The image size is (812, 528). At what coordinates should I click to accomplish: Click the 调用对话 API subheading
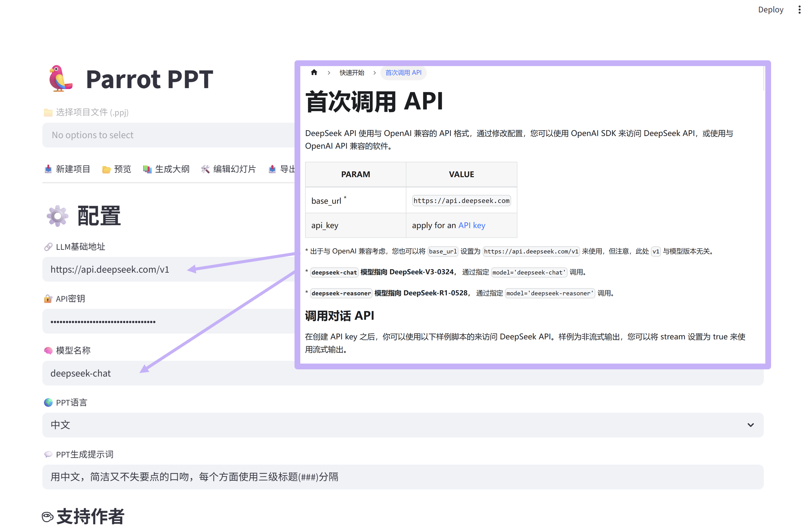pyautogui.click(x=339, y=316)
